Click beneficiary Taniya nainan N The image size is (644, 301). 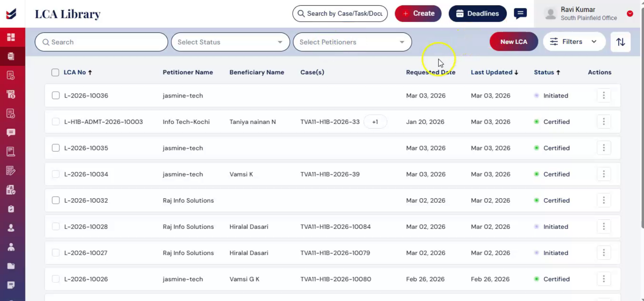(253, 122)
